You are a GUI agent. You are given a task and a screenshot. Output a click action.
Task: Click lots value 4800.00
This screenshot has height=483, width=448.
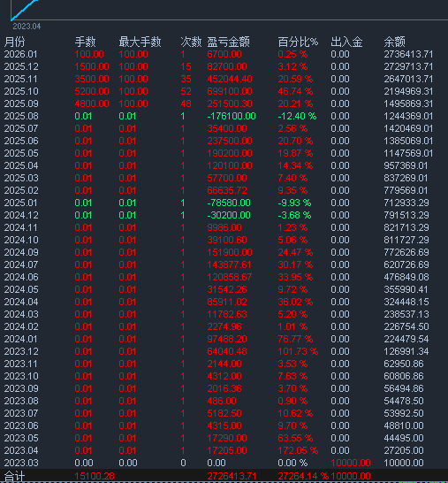coord(92,103)
